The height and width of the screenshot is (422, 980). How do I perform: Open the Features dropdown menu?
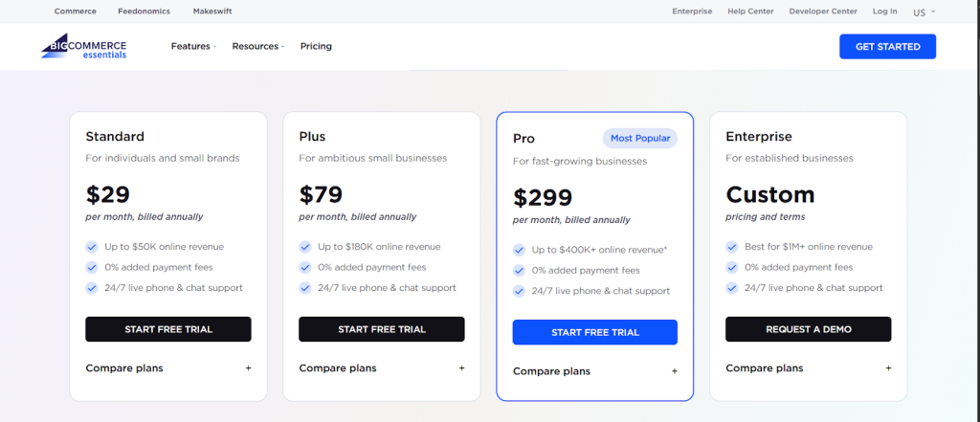point(193,46)
